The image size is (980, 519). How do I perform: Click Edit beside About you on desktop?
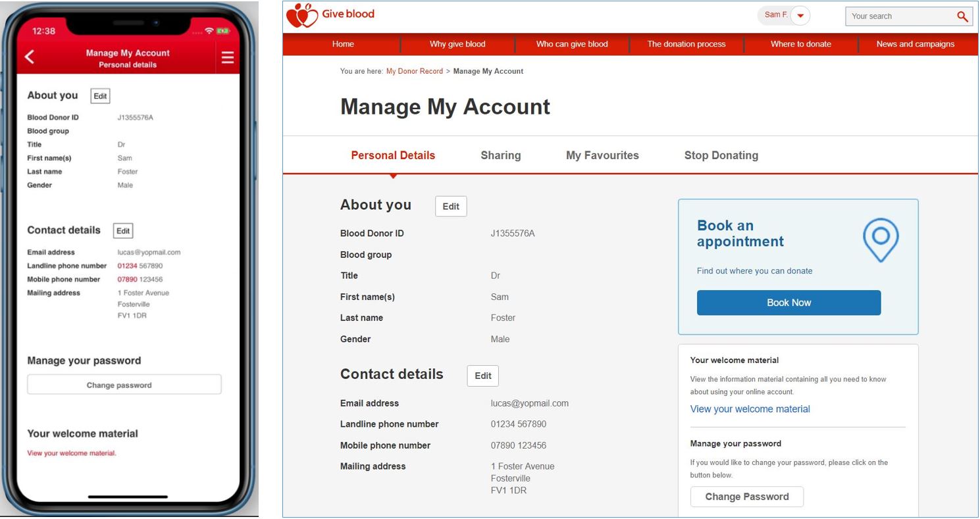[x=451, y=207]
